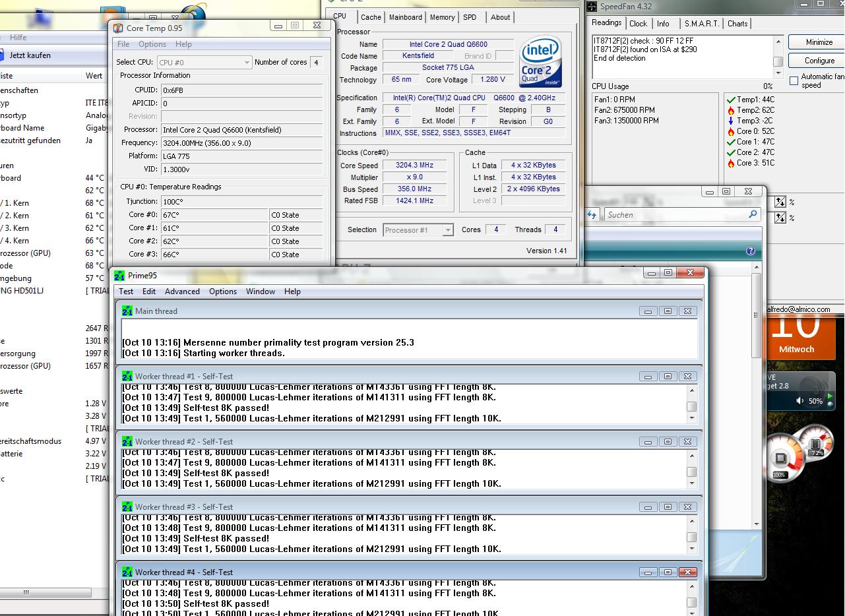Open the Window menu in Prime95
The width and height of the screenshot is (845, 616).
(x=261, y=291)
